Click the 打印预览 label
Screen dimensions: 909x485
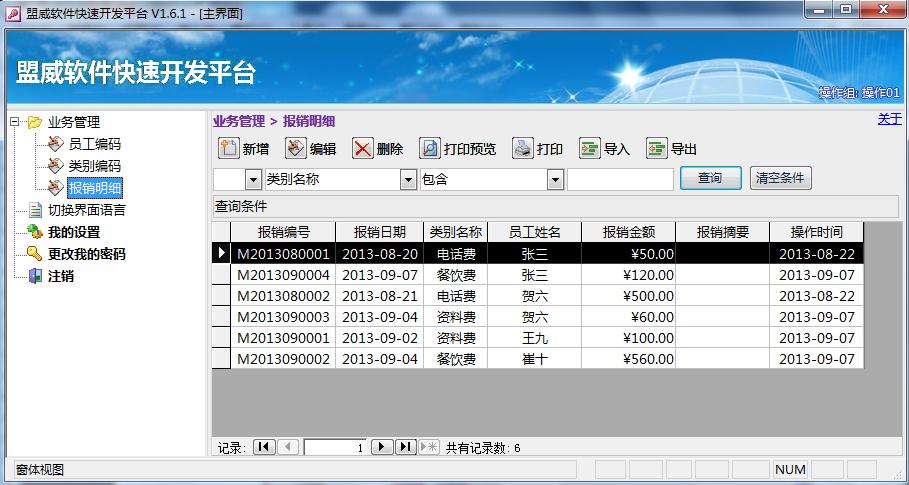pyautogui.click(x=470, y=149)
